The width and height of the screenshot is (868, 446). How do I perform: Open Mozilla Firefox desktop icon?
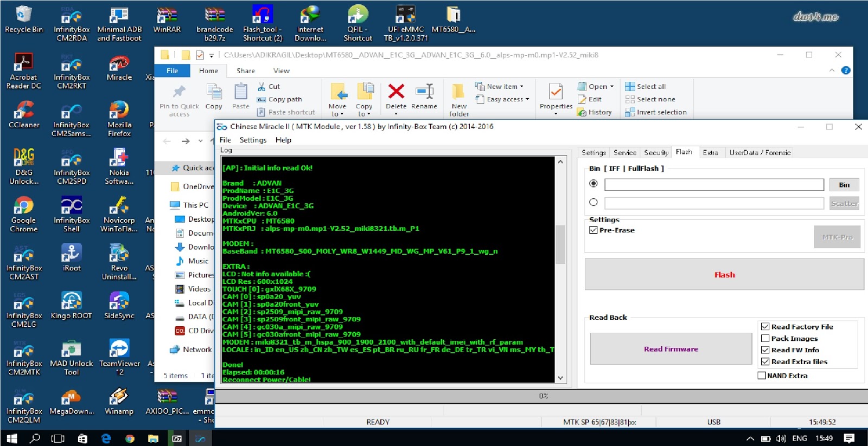click(x=119, y=119)
